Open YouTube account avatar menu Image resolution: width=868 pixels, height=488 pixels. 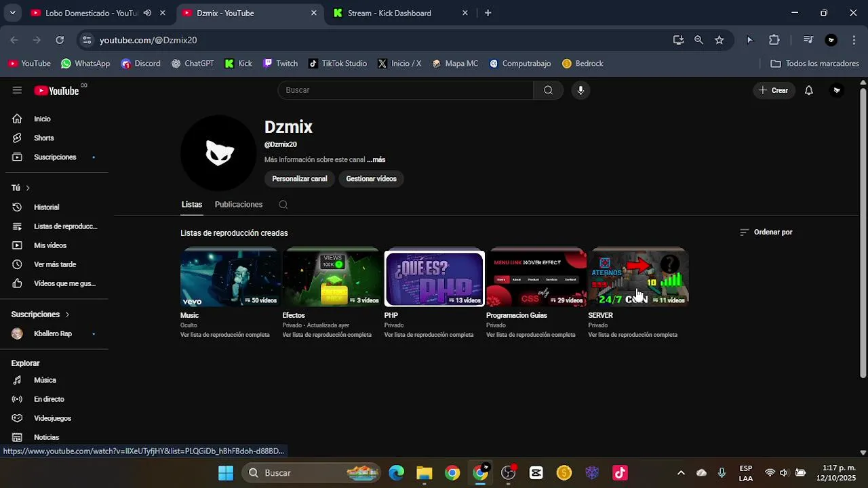837,90
